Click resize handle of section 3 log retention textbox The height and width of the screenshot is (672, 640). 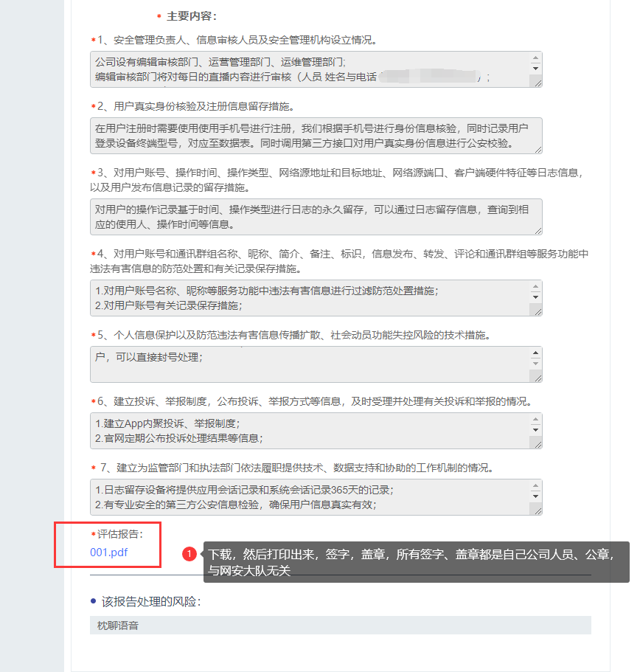click(x=538, y=230)
